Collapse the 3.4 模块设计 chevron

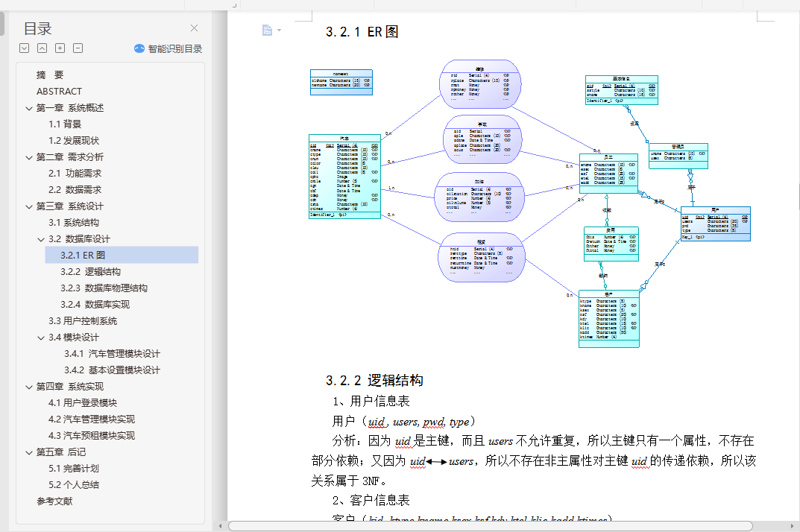pos(41,338)
